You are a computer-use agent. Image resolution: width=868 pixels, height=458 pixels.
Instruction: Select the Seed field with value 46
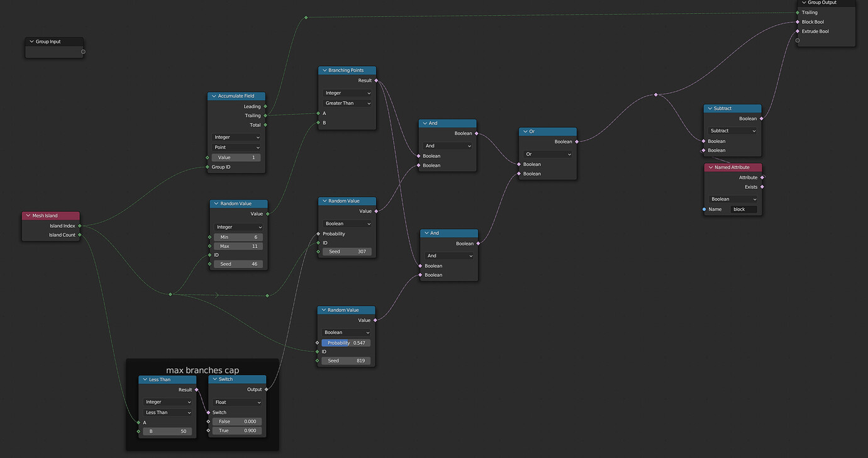tap(238, 264)
